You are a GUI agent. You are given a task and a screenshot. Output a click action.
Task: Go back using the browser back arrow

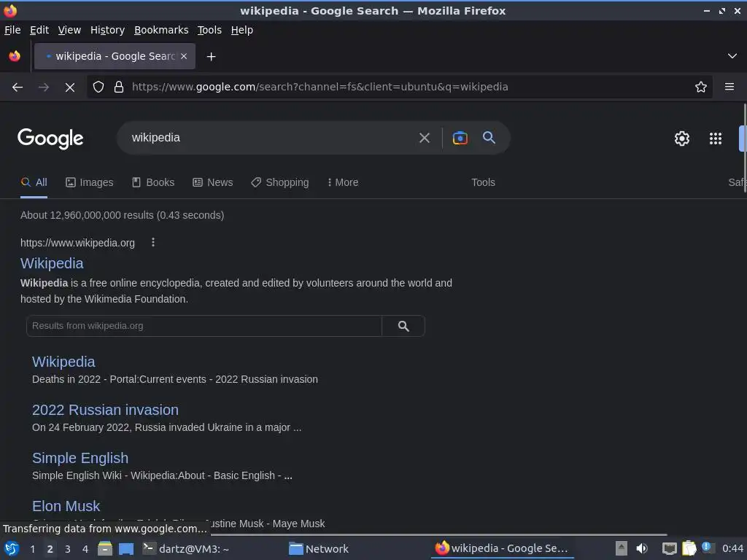pos(18,87)
